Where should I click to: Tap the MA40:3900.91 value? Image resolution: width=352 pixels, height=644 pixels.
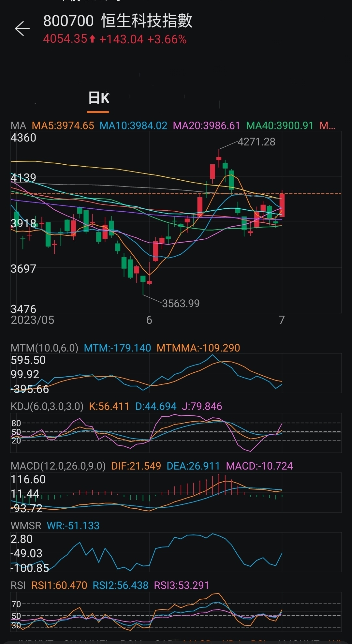coord(280,126)
